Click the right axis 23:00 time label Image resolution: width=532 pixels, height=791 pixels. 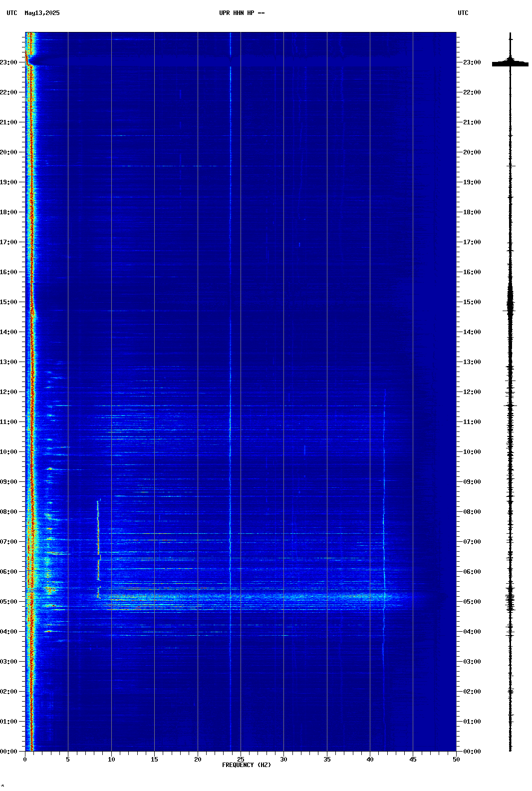pos(472,62)
